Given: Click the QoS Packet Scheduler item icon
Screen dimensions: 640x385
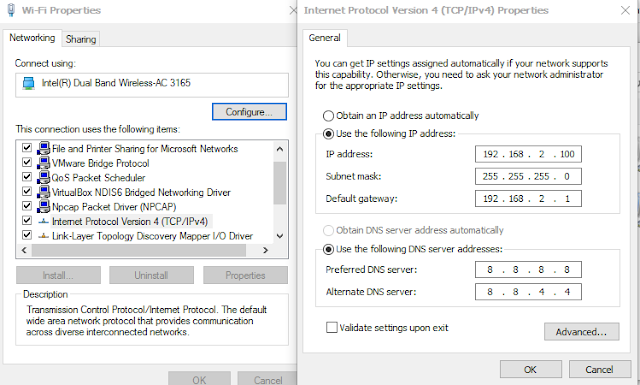Looking at the screenshot, I should click(x=43, y=178).
